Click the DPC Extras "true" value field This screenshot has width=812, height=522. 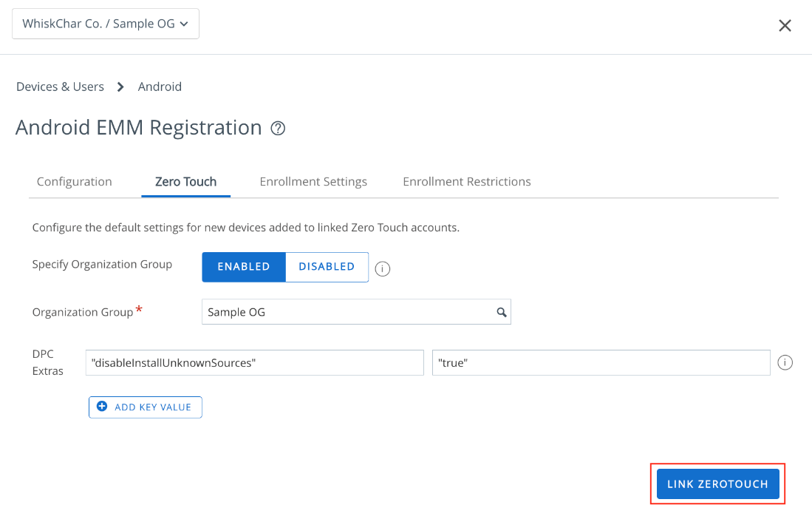click(x=600, y=363)
